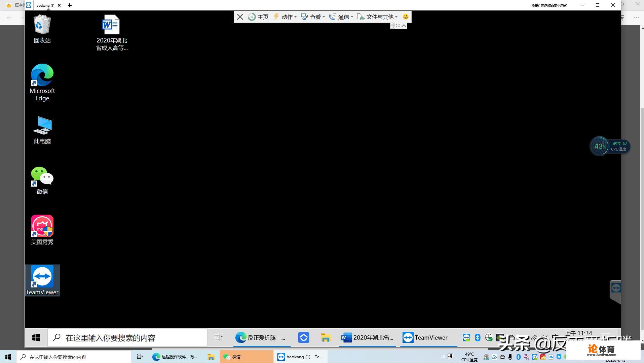Click the toolbar grid handle icon

coord(392,26)
